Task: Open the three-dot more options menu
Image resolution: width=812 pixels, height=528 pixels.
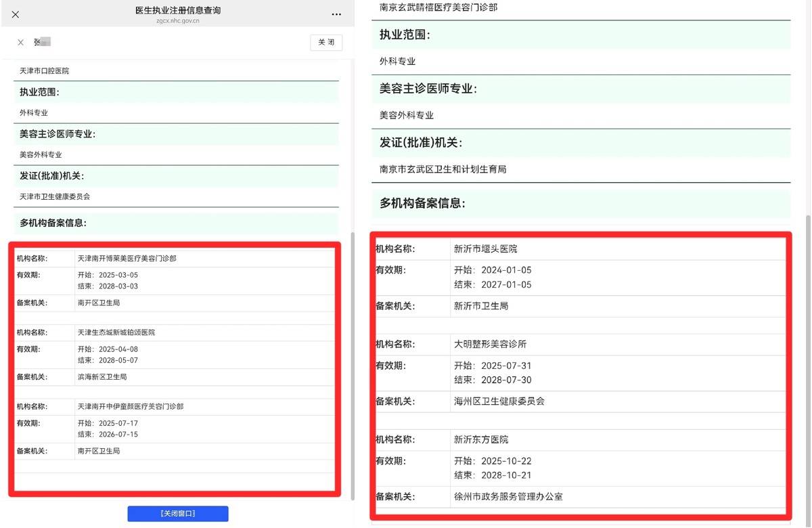Action: tap(336, 14)
